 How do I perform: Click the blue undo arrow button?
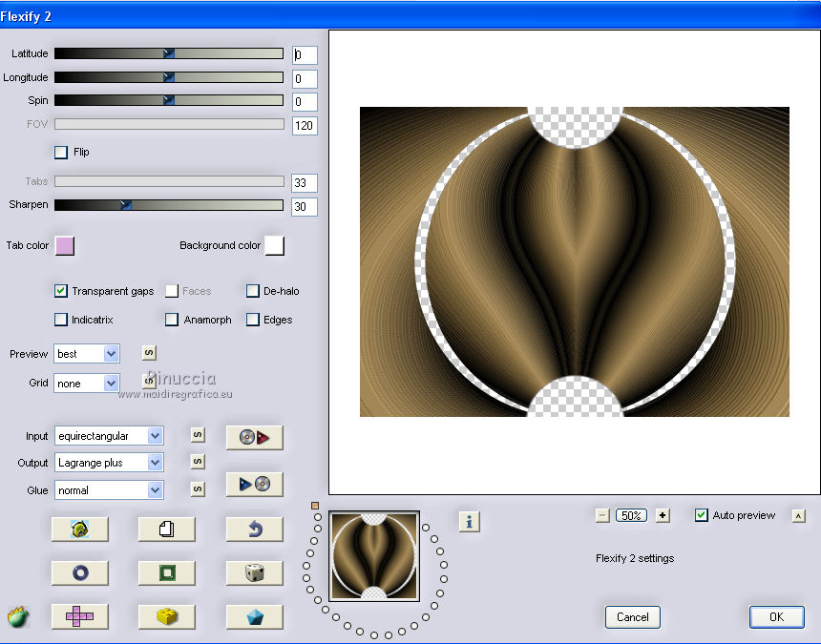coord(254,529)
